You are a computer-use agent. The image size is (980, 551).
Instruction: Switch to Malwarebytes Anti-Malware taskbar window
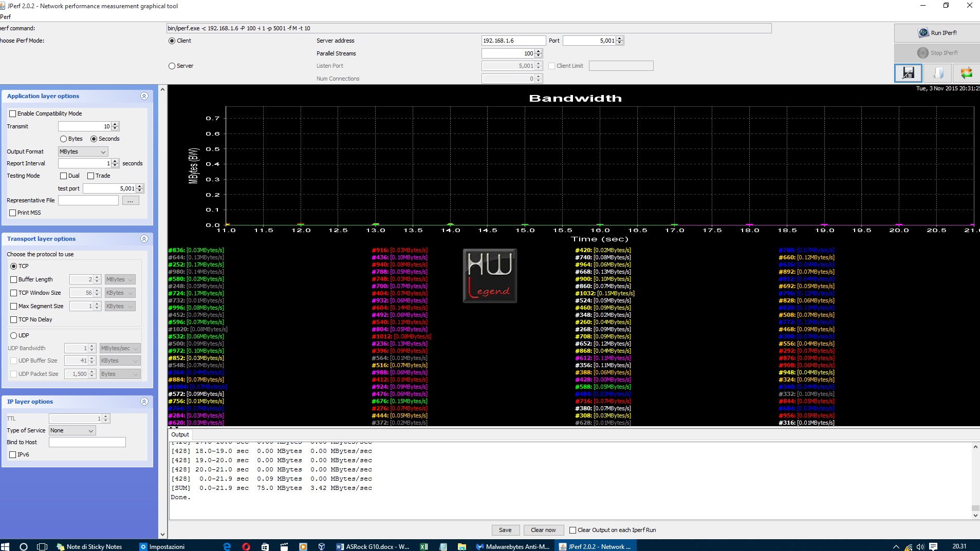pyautogui.click(x=513, y=546)
